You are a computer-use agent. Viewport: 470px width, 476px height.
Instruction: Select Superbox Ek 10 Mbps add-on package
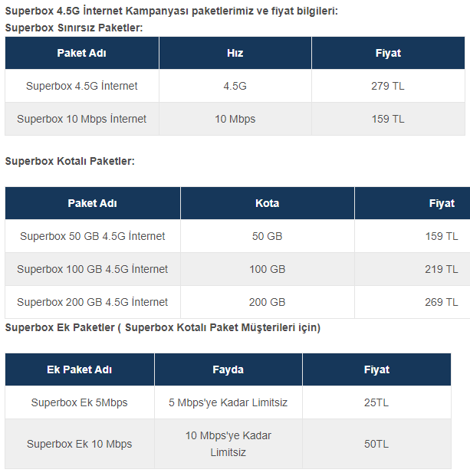[79, 444]
